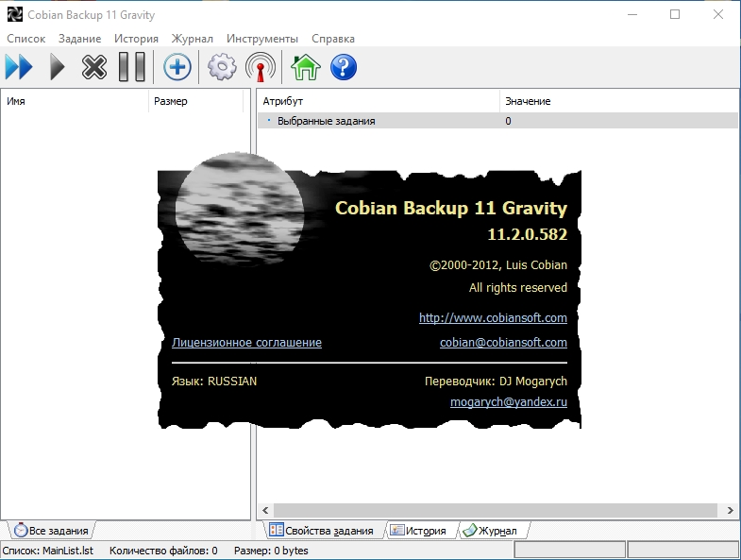741x560 pixels.
Task: Pause the backup with pause icon
Action: 131,67
